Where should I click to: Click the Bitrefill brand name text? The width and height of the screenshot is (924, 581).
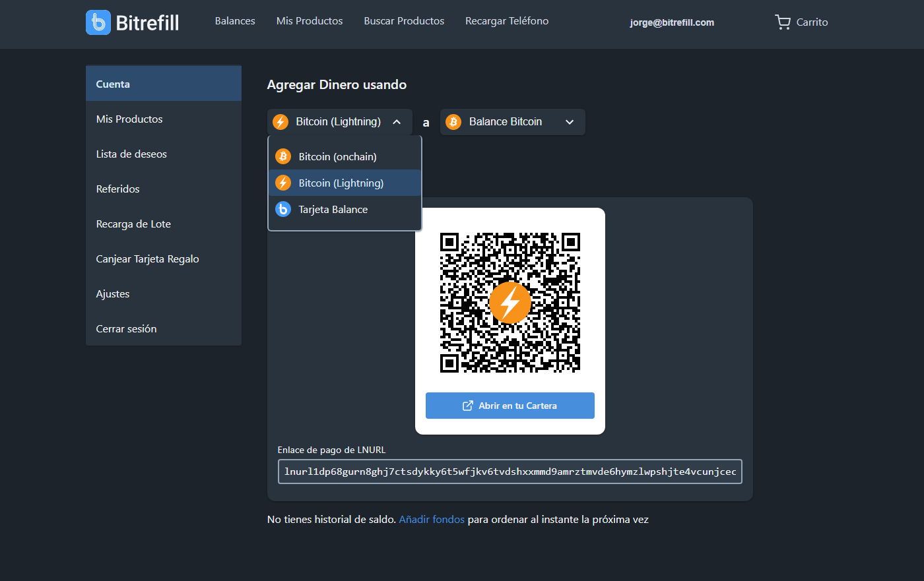click(x=147, y=23)
